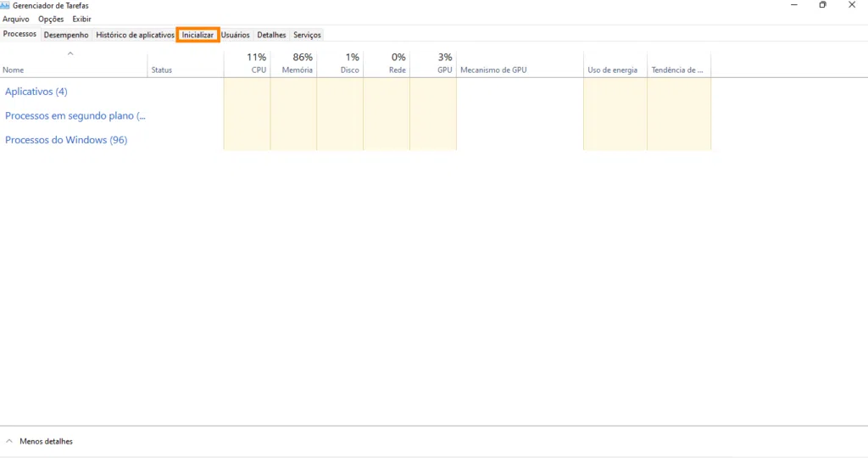868x458 pixels.
Task: Click the Task Manager title bar icon
Action: (x=6, y=5)
